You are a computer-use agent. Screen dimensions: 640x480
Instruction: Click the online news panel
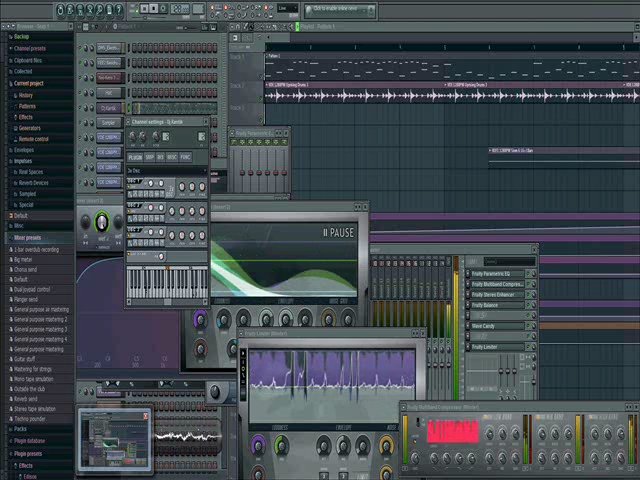click(340, 11)
